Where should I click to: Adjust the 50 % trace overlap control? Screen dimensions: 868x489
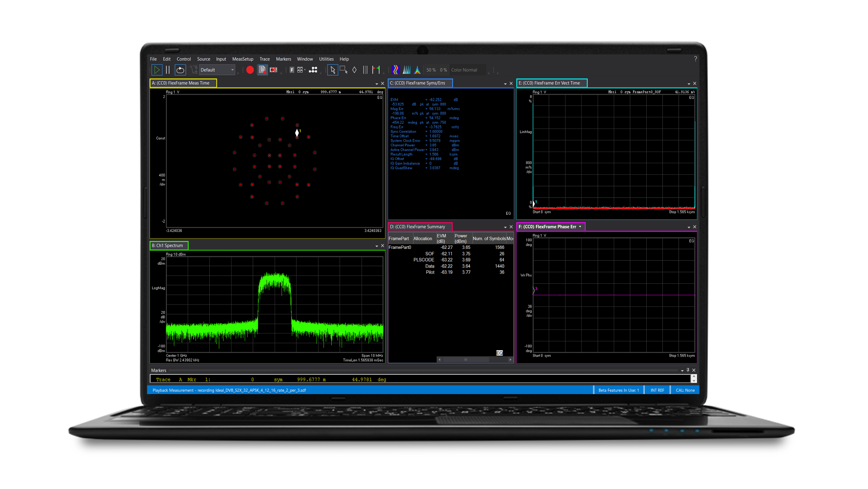click(431, 70)
